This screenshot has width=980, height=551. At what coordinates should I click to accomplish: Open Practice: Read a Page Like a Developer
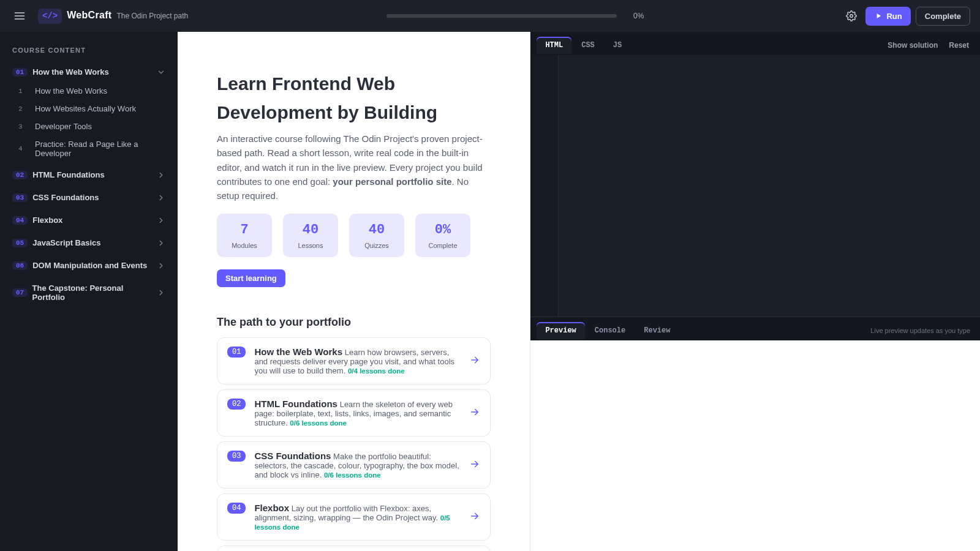pos(89,149)
